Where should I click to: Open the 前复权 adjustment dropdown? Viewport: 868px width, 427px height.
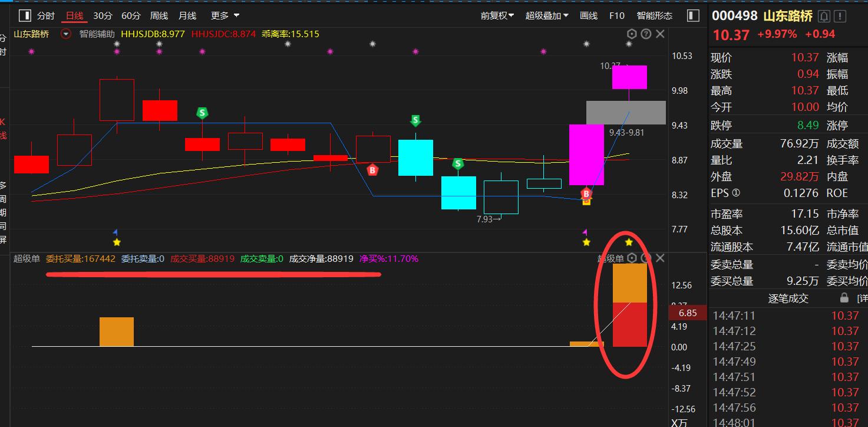coord(497,16)
